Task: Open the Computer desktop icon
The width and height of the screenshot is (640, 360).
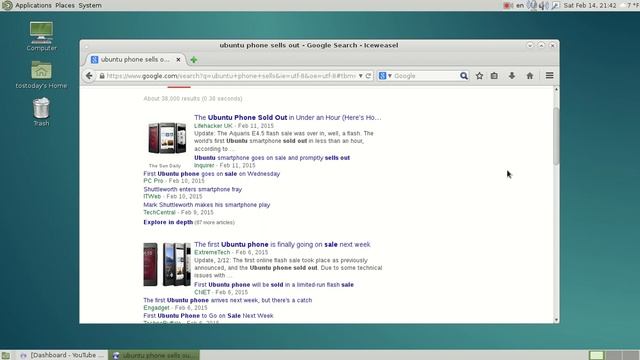Action: (41, 36)
